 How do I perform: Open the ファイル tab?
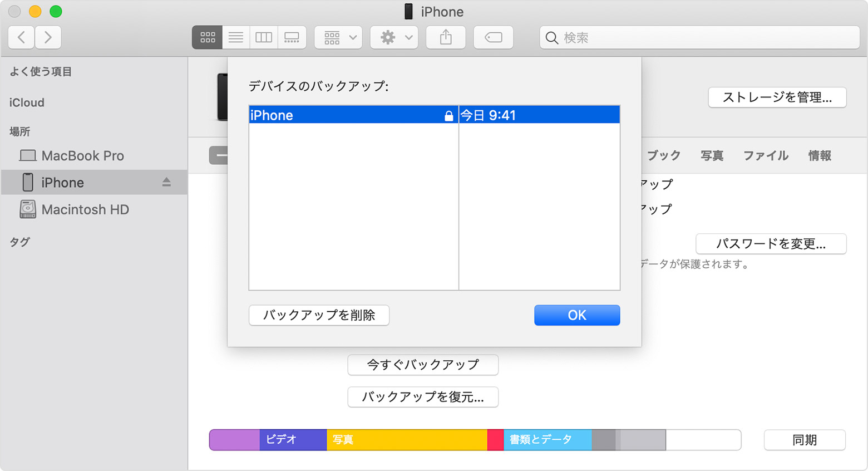point(766,155)
